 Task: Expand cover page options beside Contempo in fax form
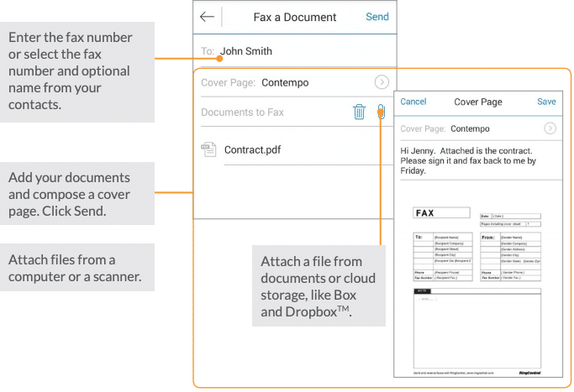coord(382,82)
